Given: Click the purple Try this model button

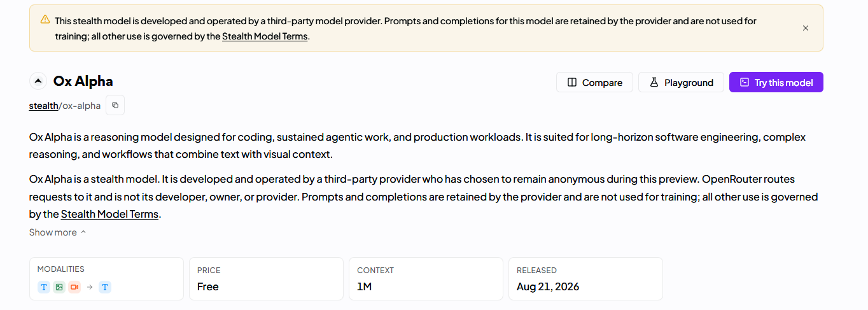Looking at the screenshot, I should click(x=776, y=82).
